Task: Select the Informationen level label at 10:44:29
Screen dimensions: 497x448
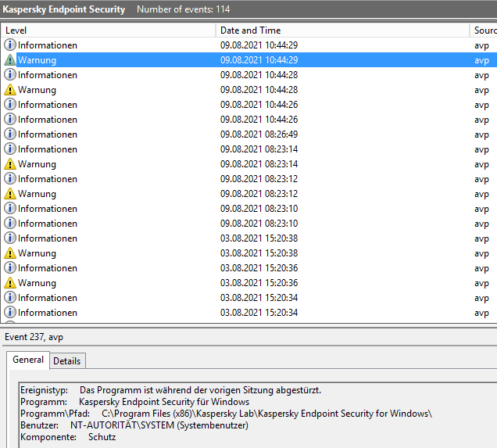Action: tap(48, 45)
